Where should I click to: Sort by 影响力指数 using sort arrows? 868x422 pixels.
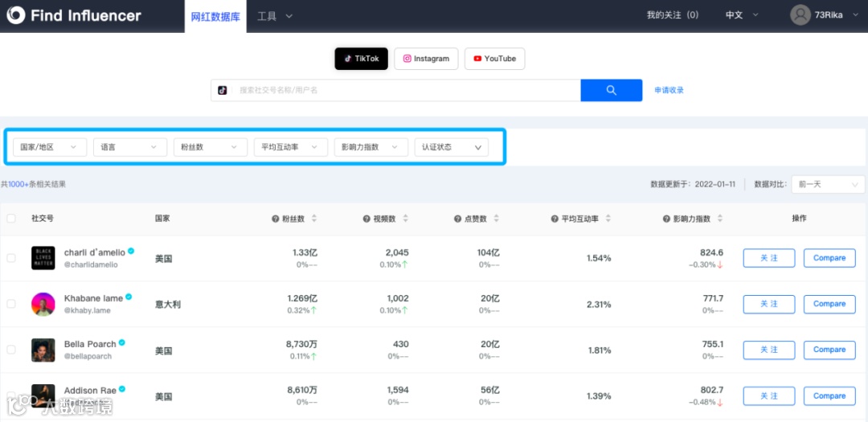click(720, 219)
